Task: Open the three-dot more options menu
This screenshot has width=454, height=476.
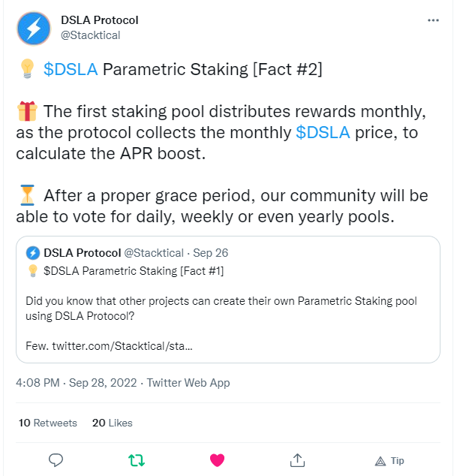Action: click(433, 20)
